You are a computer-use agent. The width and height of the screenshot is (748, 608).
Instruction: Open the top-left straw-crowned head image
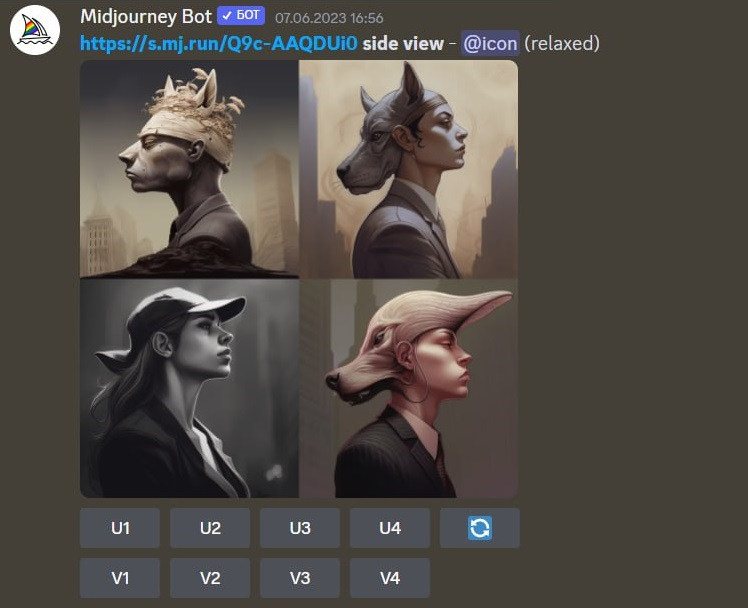[189, 169]
